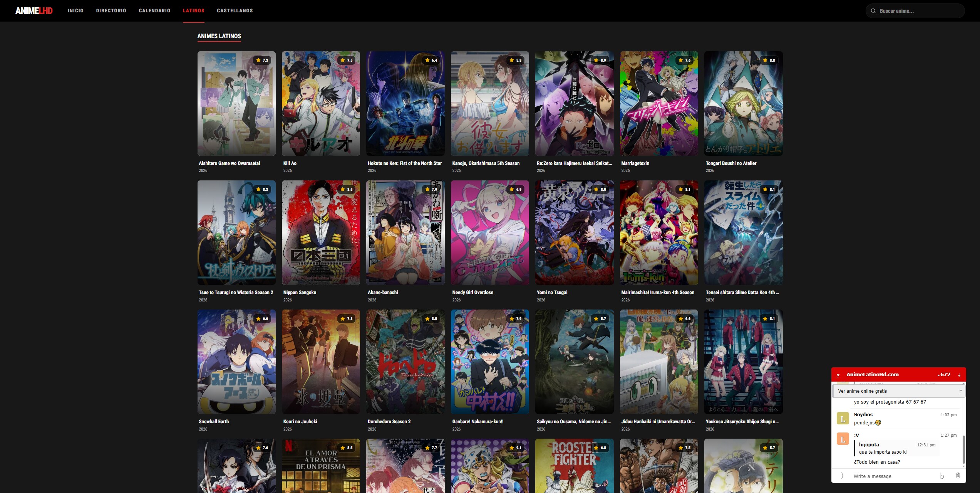This screenshot has width=980, height=493.
Task: Click the 672 online users counter in the chat
Action: click(944, 374)
